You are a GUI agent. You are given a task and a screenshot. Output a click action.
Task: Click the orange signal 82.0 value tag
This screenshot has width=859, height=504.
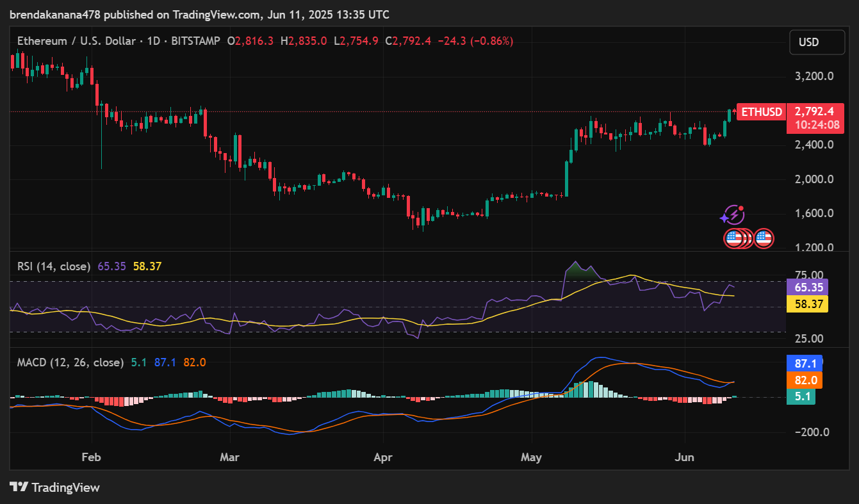[805, 380]
